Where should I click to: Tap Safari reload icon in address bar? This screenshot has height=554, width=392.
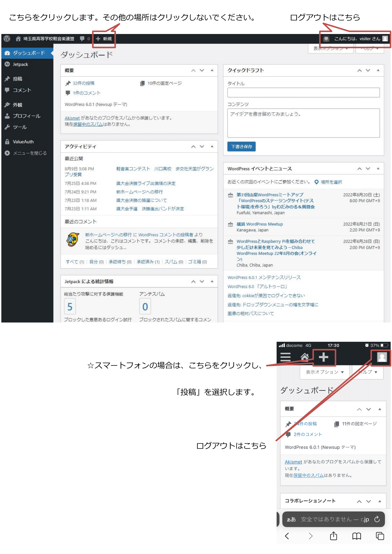tap(377, 519)
